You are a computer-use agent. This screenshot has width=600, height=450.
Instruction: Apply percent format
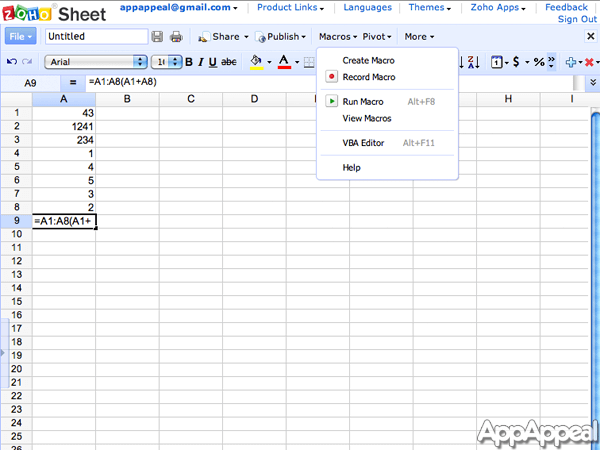coord(539,62)
